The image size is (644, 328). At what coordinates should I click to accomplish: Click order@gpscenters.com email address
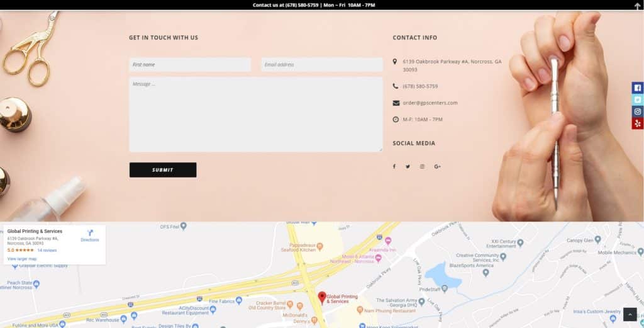(430, 103)
